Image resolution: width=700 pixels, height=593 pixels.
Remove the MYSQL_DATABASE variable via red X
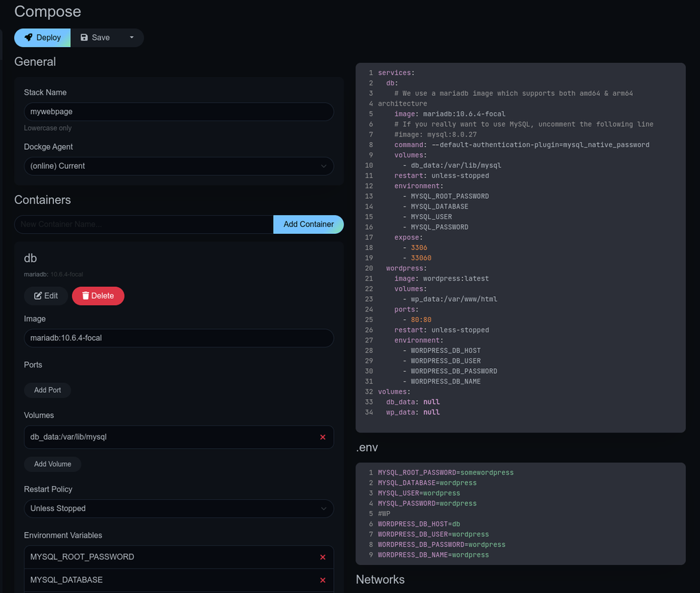click(323, 580)
